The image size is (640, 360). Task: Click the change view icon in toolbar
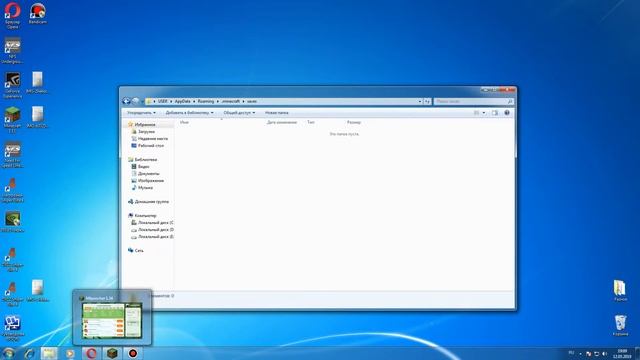tap(476, 113)
